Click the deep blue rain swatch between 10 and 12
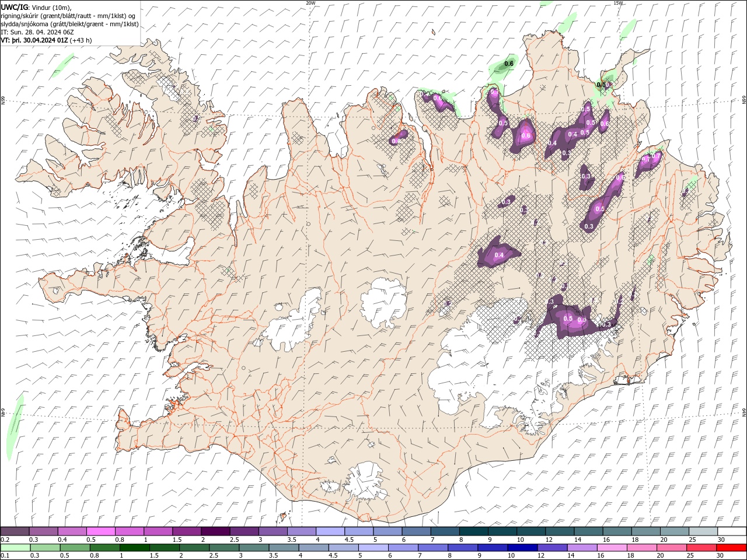Screen dimensions: 747x560 (x=522, y=548)
